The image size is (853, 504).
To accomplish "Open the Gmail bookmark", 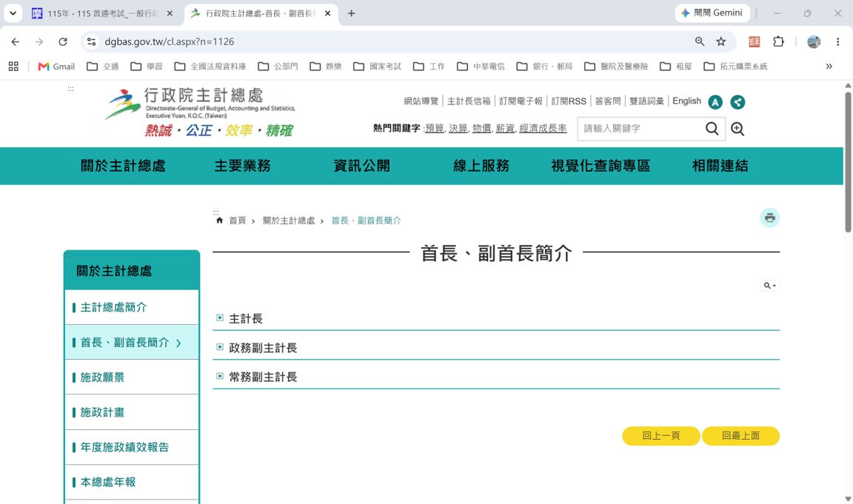I will (56, 67).
